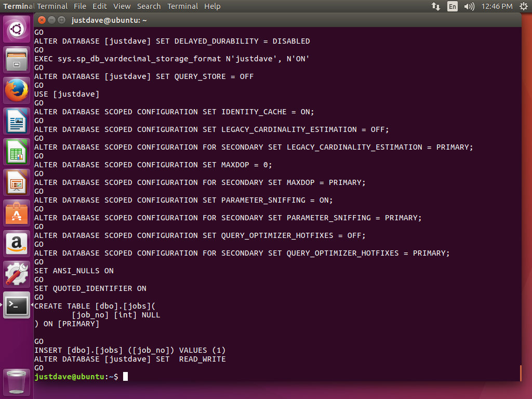
Task: Open the Ubuntu Dash search launcher
Action: (17, 29)
